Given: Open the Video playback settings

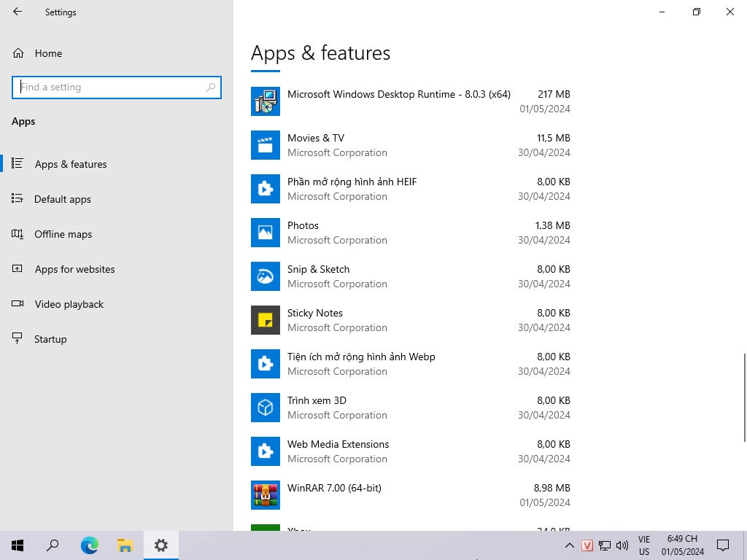Looking at the screenshot, I should pos(69,304).
